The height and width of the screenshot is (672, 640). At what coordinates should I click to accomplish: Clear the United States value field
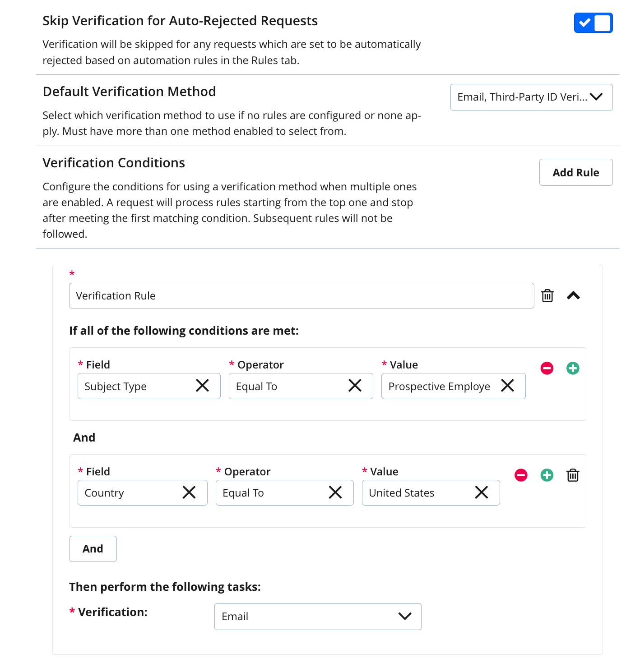pyautogui.click(x=482, y=492)
